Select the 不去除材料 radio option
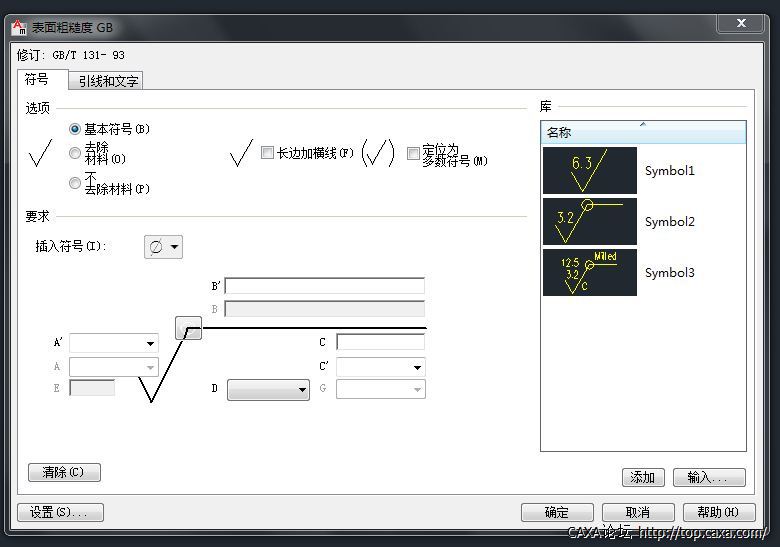Screen dimensions: 780x547 point(75,183)
